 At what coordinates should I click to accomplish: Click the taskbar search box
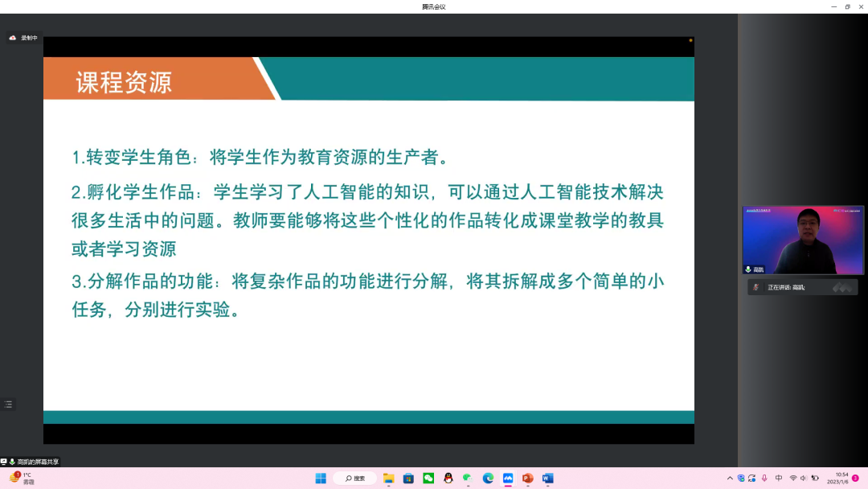click(355, 479)
